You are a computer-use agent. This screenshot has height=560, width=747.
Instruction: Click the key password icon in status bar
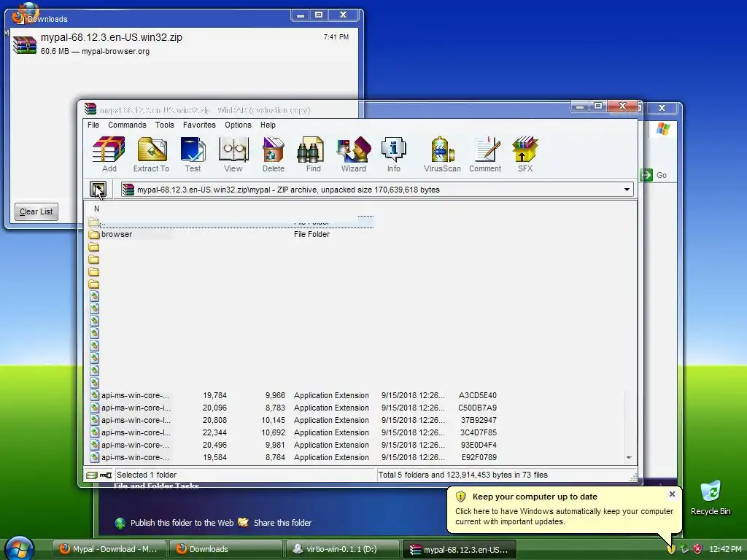pyautogui.click(x=106, y=475)
